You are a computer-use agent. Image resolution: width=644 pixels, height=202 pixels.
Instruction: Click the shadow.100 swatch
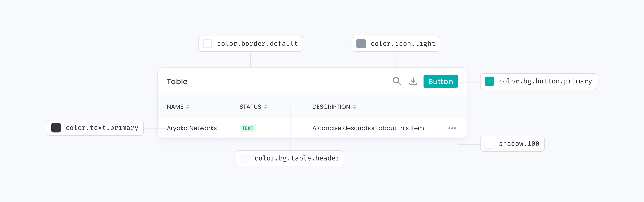pyautogui.click(x=489, y=144)
